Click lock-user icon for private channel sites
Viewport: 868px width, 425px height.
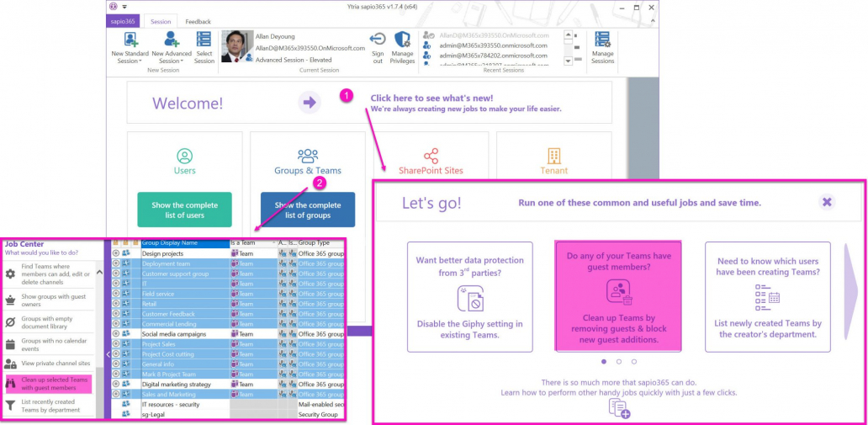click(x=10, y=364)
